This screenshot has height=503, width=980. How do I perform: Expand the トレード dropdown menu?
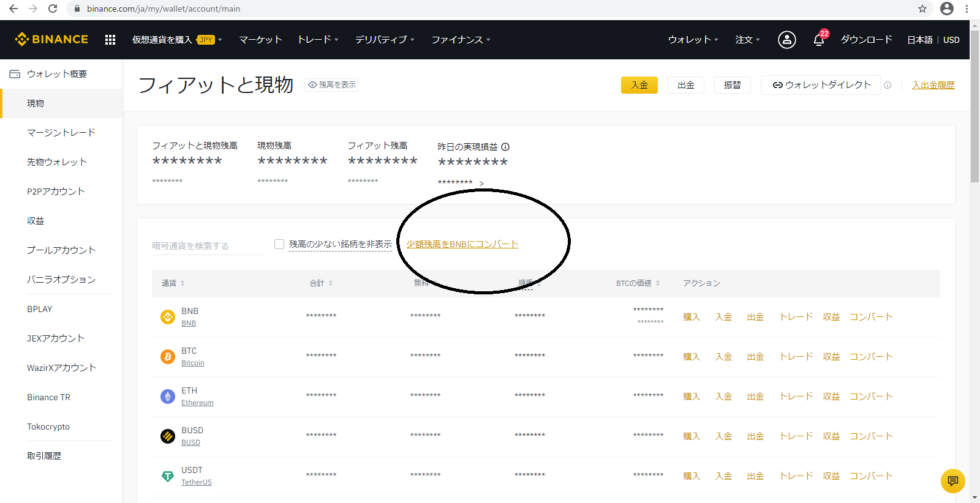[x=317, y=40]
